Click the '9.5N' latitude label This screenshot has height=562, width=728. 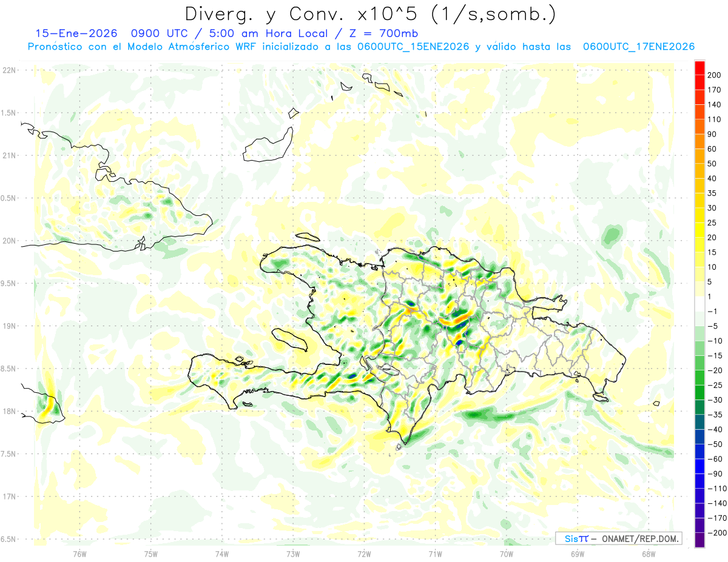8,283
